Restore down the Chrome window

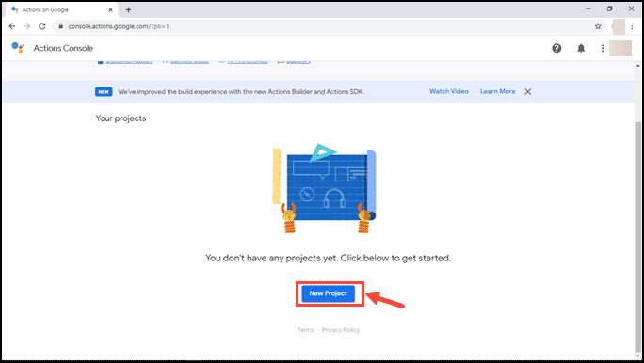(x=609, y=8)
